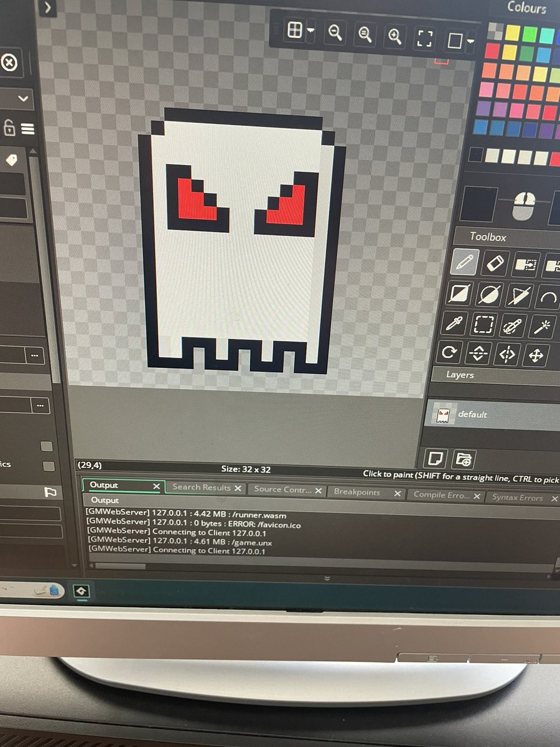Click the '/runner.wasm' output log line

coord(186,513)
